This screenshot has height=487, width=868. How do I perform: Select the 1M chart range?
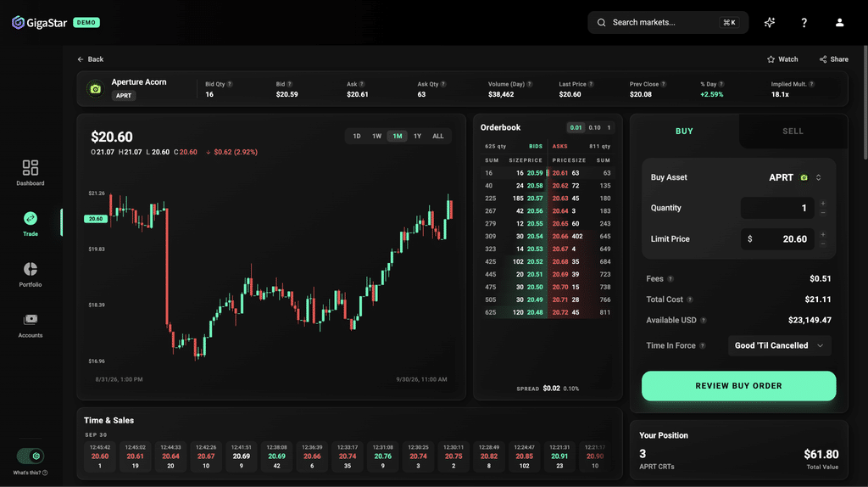[x=398, y=137]
